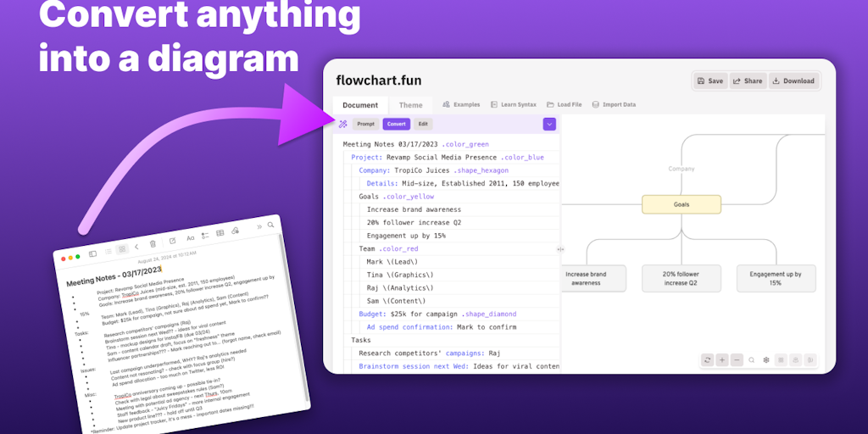
Task: Switch to the Theme tab
Action: [x=411, y=105]
